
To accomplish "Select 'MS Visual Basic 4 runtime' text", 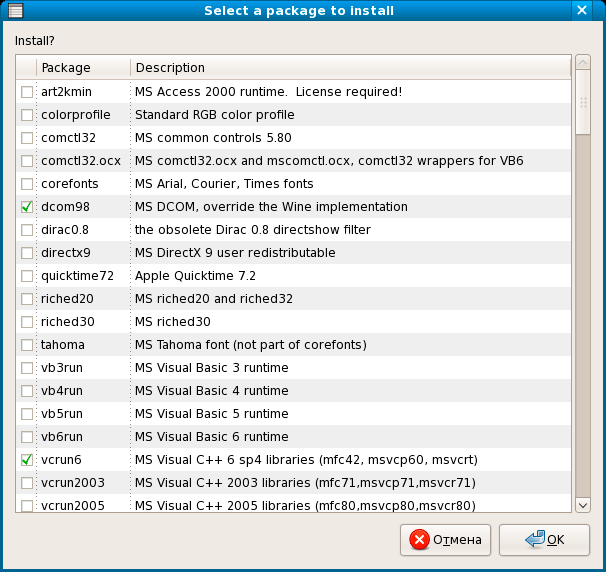I will click(211, 391).
